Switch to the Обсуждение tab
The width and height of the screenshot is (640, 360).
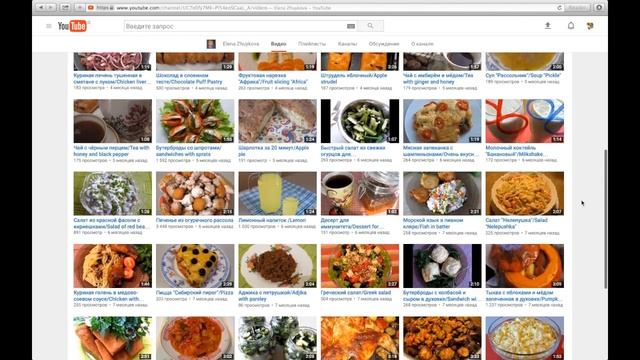coord(384,44)
